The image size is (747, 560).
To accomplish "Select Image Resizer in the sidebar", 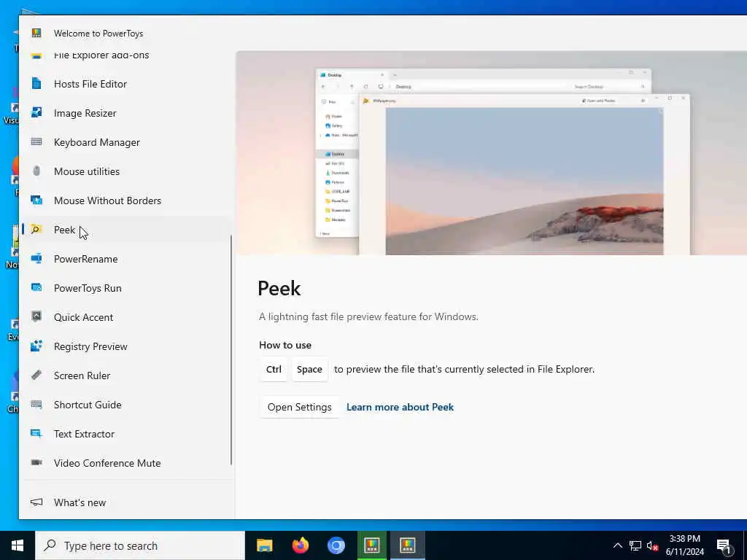I will (127, 113).
